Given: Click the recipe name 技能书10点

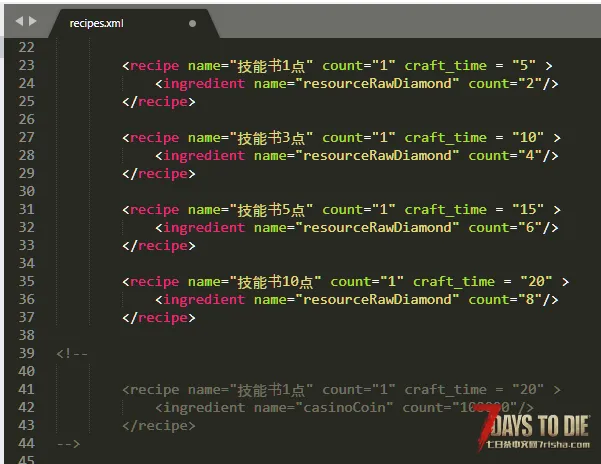Looking at the screenshot, I should [275, 282].
